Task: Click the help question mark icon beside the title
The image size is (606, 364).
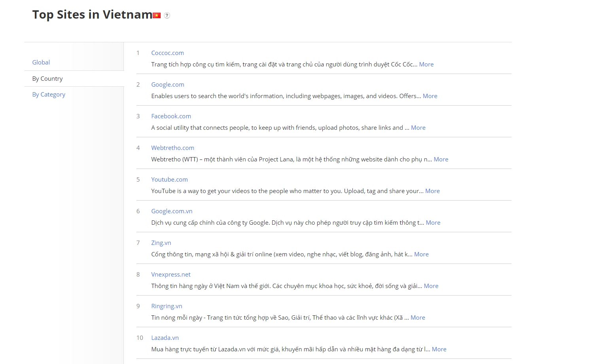Action: point(167,15)
